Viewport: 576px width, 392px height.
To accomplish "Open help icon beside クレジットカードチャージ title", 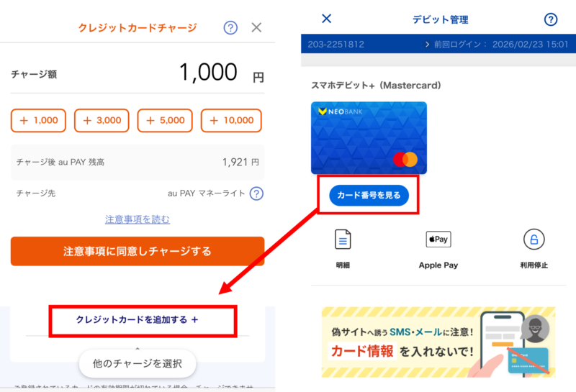I will 230,27.
